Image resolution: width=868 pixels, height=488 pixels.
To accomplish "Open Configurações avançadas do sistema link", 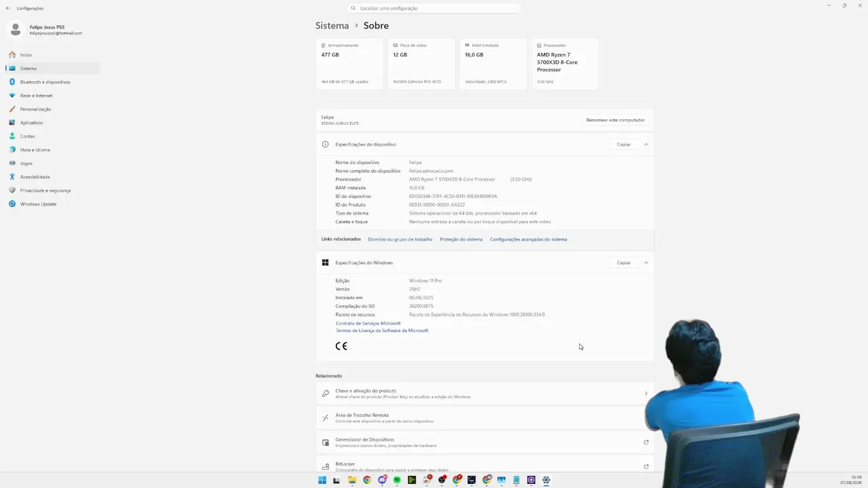I will coord(528,239).
